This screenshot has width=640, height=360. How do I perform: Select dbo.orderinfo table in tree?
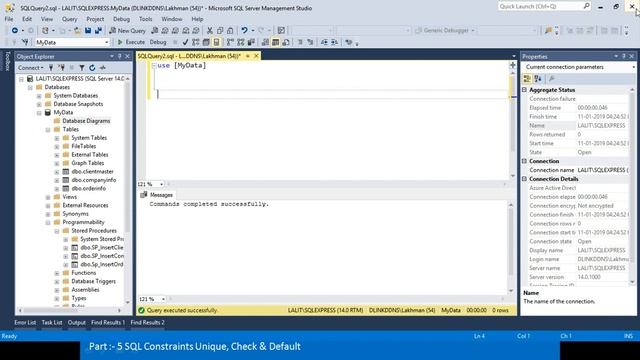click(x=89, y=189)
